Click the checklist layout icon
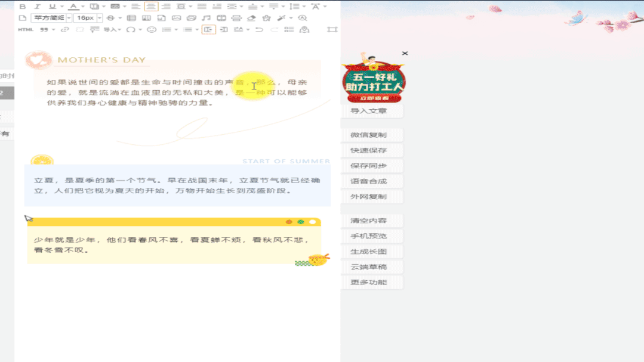Screen dimensions: 644x362 (289, 30)
